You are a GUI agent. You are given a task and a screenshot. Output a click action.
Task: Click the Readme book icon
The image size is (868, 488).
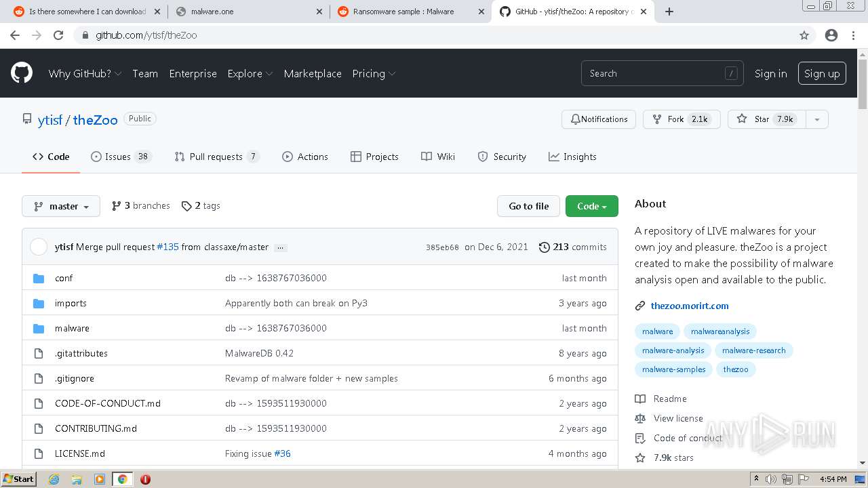point(640,399)
